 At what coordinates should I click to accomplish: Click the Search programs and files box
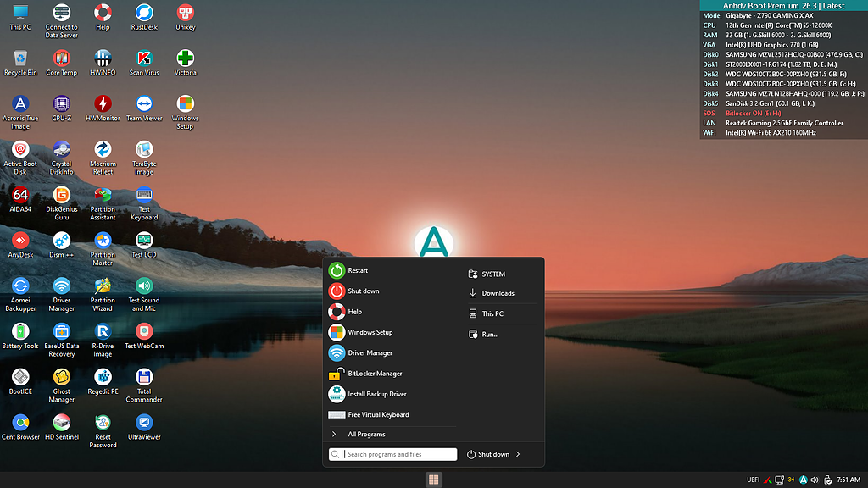pos(392,454)
